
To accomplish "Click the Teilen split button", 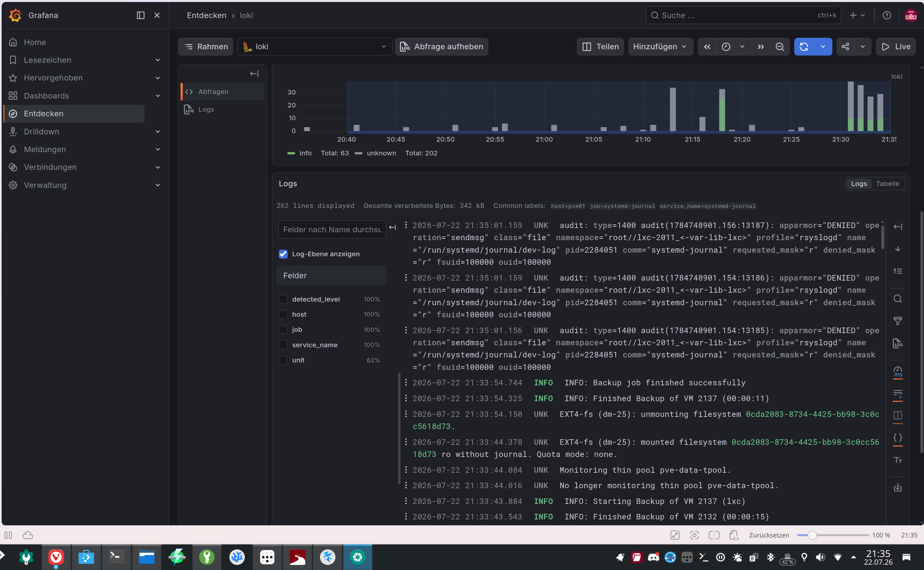I will pos(601,47).
